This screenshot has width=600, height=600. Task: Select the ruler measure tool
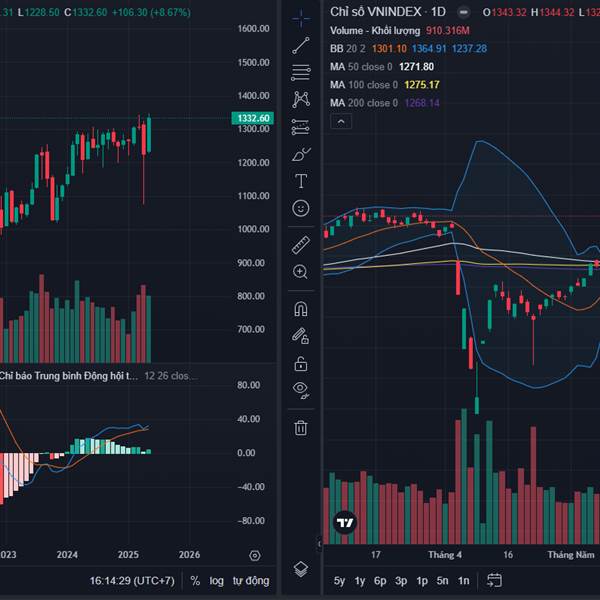tap(301, 245)
